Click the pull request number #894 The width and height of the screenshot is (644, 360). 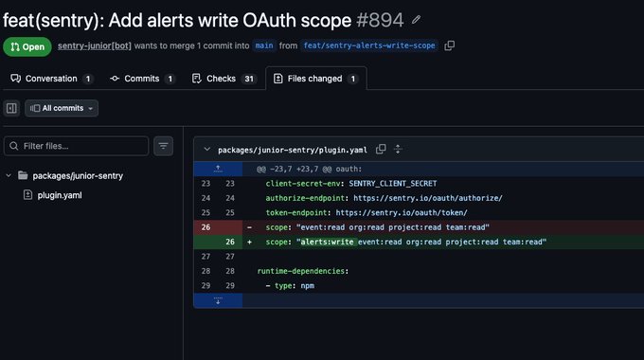381,20
